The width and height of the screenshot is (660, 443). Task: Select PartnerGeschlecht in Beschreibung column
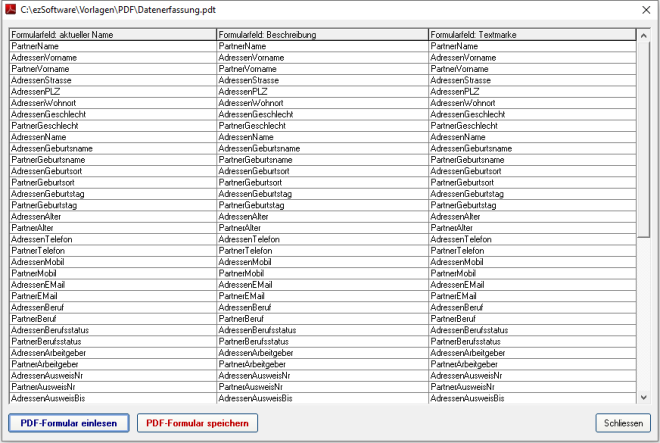coord(322,126)
